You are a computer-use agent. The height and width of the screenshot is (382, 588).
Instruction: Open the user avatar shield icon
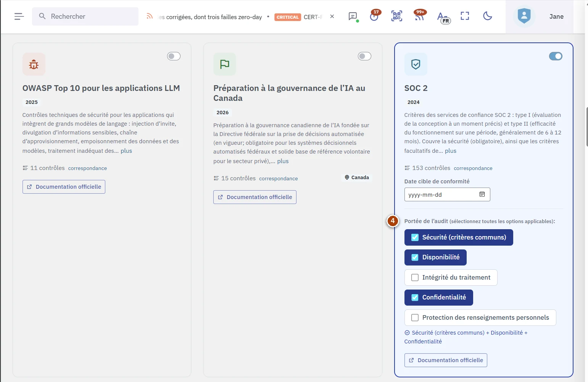click(x=524, y=16)
